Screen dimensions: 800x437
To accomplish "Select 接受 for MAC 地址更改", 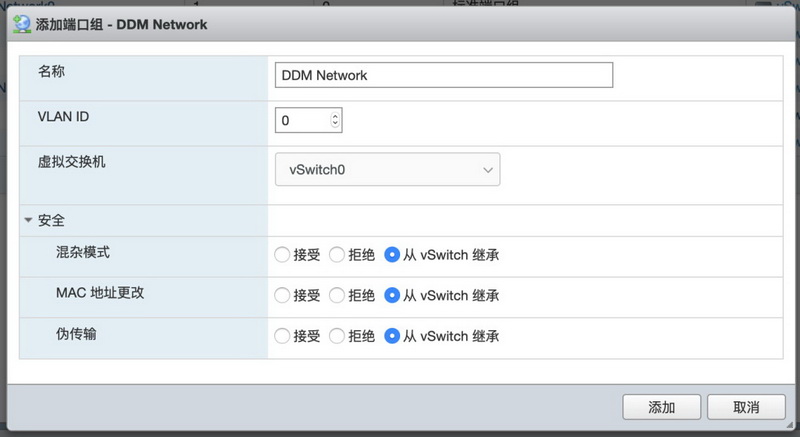I will point(283,295).
